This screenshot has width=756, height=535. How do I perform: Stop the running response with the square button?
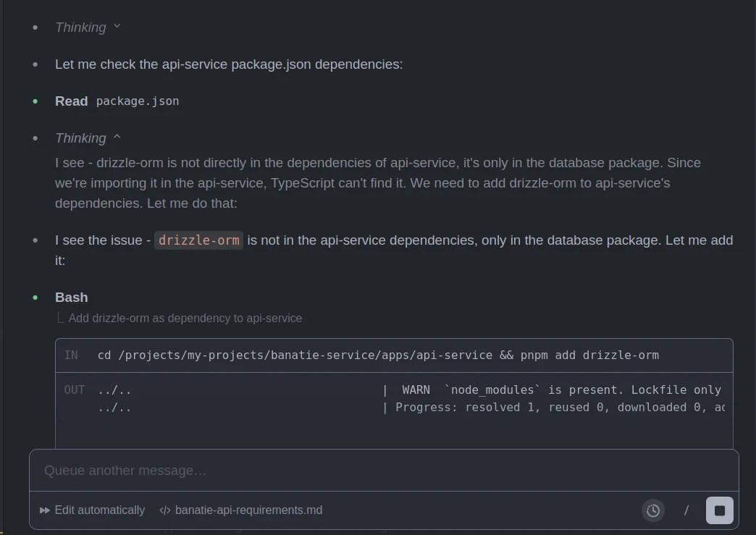coord(719,510)
